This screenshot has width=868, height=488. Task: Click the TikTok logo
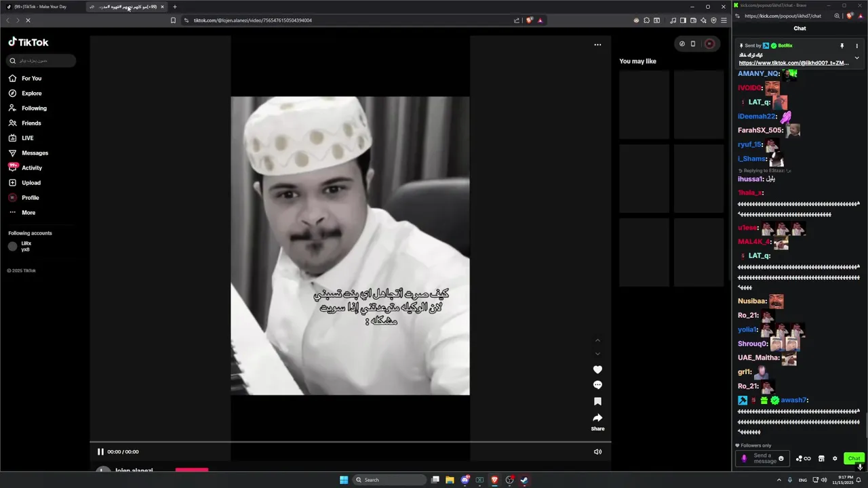[28, 42]
